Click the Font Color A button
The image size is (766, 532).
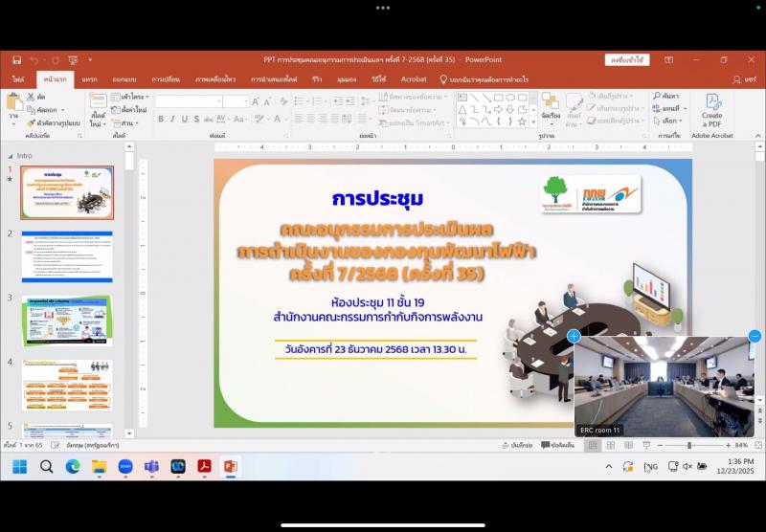pyautogui.click(x=277, y=119)
